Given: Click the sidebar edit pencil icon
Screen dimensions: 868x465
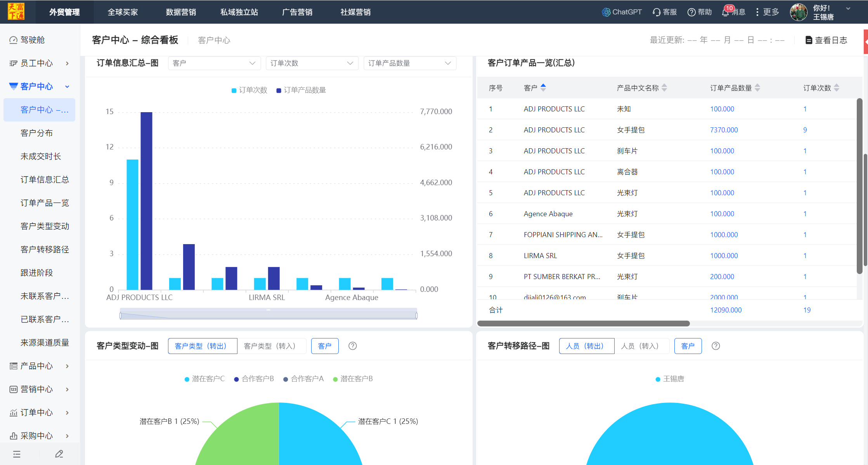Looking at the screenshot, I should pyautogui.click(x=59, y=454).
